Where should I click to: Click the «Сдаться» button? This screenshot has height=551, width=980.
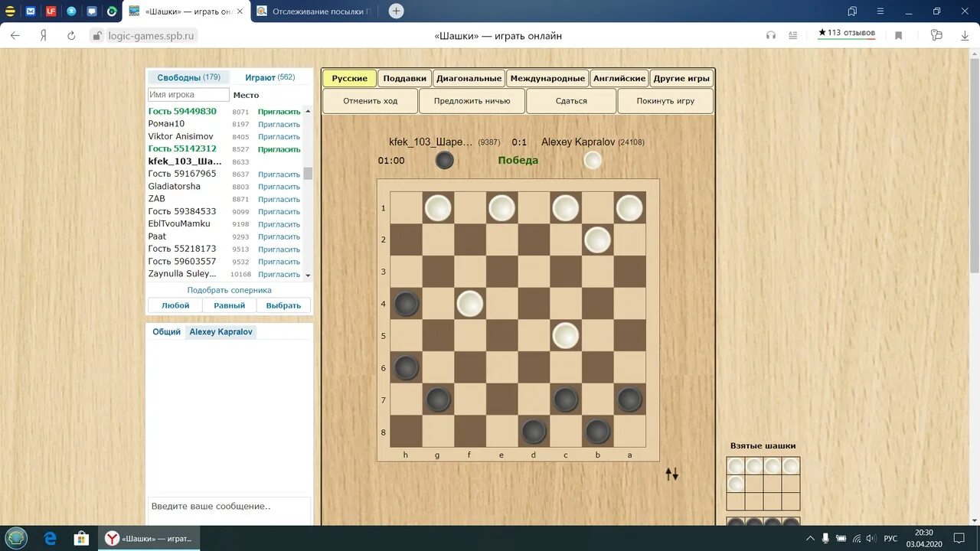(570, 100)
